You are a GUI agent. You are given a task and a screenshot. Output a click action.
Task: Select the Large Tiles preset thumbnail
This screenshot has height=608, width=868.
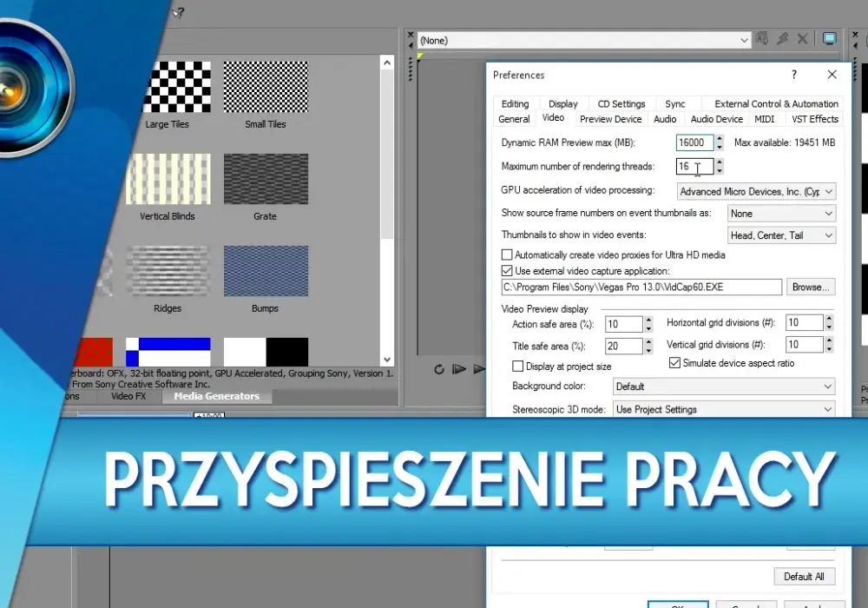(x=177, y=87)
